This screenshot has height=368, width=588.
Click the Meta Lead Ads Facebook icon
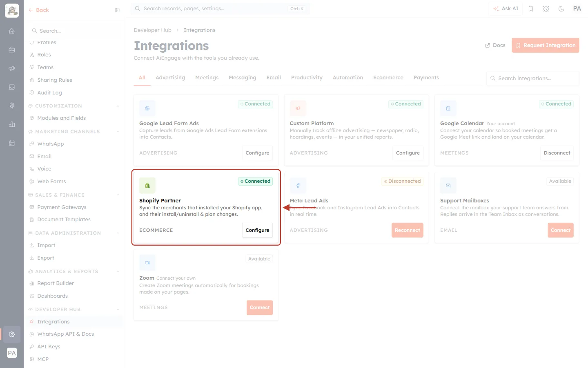pos(298,185)
